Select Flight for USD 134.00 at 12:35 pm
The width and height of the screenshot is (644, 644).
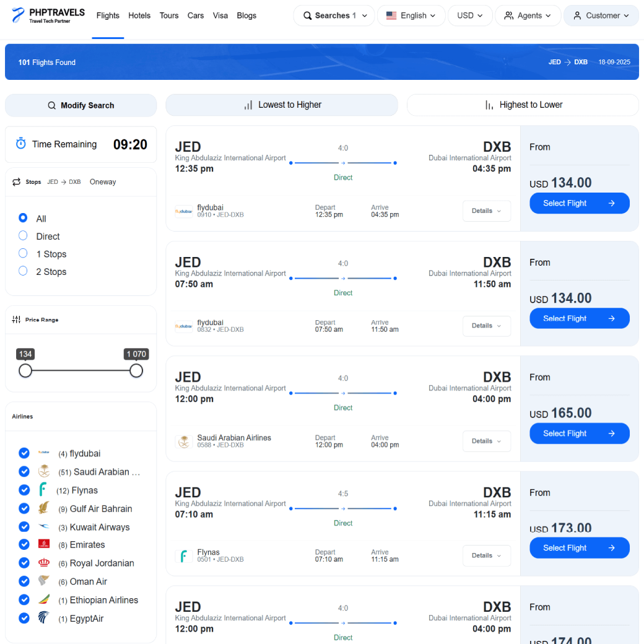click(579, 203)
